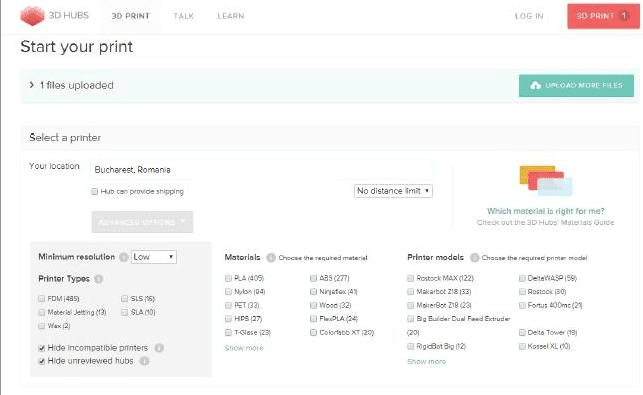Click the 3D Hubs logo icon
Screen dimensions: 643x395
(32, 16)
